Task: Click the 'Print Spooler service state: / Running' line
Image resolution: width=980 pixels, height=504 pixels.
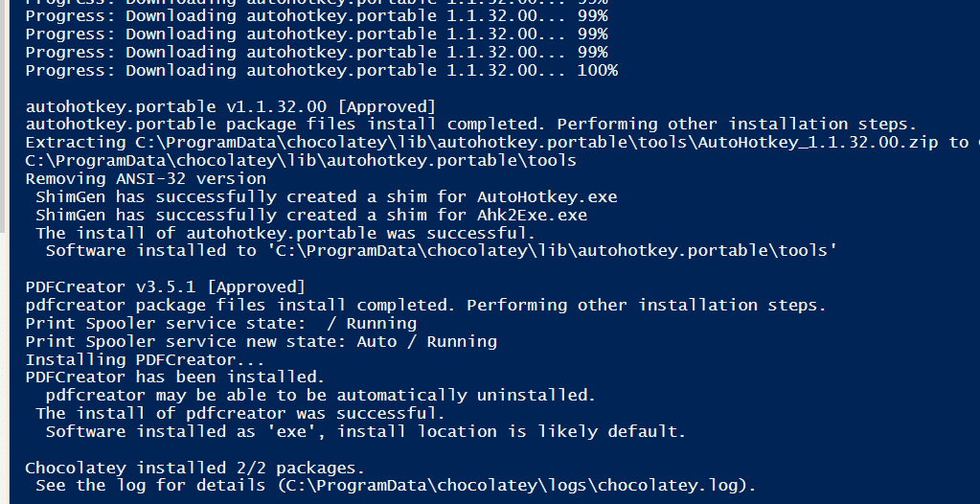Action: [220, 323]
